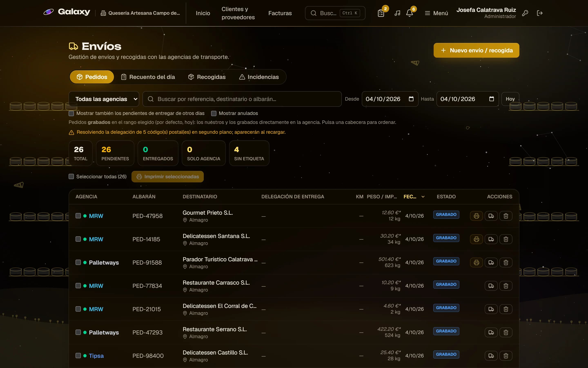Image resolution: width=588 pixels, height=368 pixels.
Task: Go to Inicio in top navigation
Action: click(x=203, y=13)
